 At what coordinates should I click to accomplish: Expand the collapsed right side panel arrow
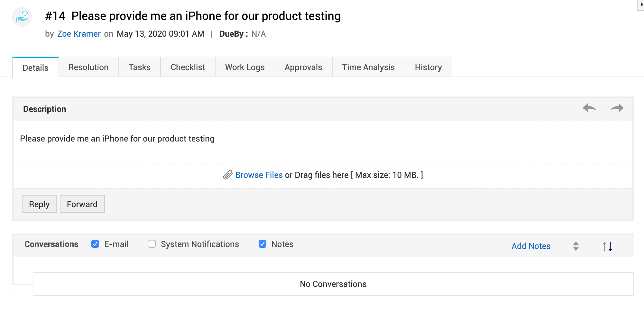click(x=641, y=5)
